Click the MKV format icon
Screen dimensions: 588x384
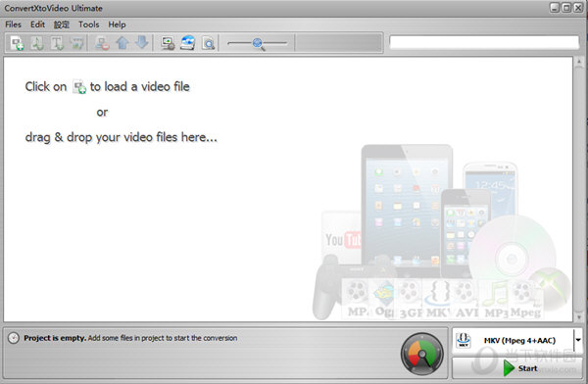click(x=464, y=340)
